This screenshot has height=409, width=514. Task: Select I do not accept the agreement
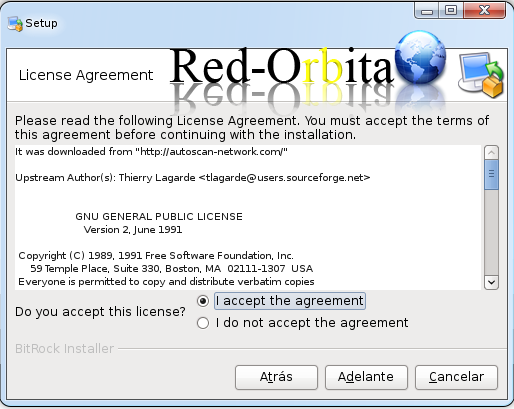(x=203, y=323)
